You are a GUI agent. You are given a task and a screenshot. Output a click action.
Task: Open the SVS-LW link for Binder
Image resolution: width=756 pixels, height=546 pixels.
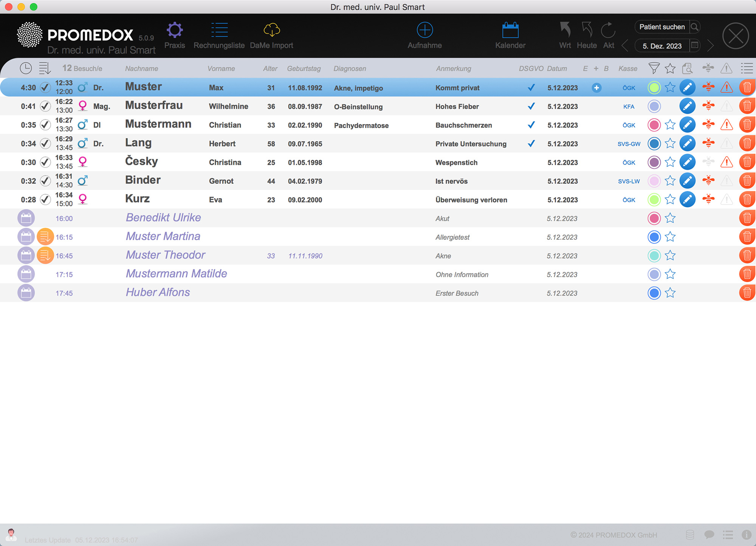[629, 181]
